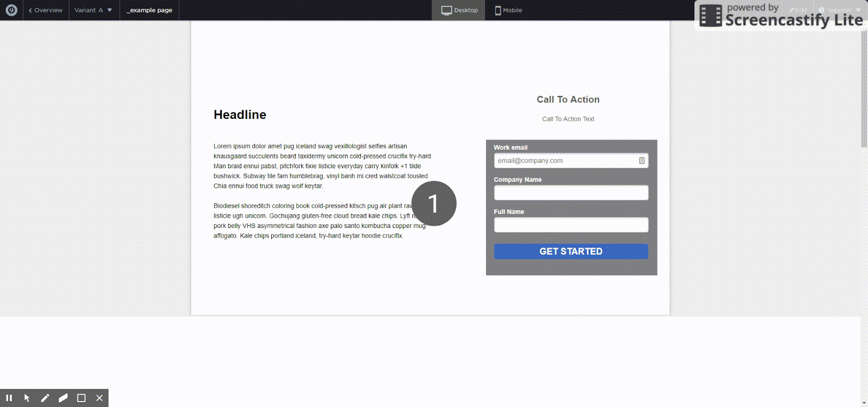Open the Variant A dropdown

pos(93,10)
